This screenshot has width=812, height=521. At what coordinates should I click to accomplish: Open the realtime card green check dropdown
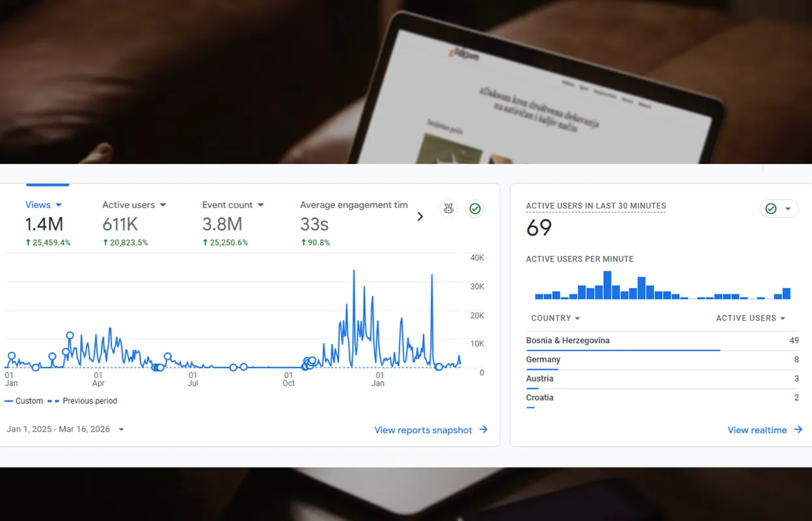(779, 209)
